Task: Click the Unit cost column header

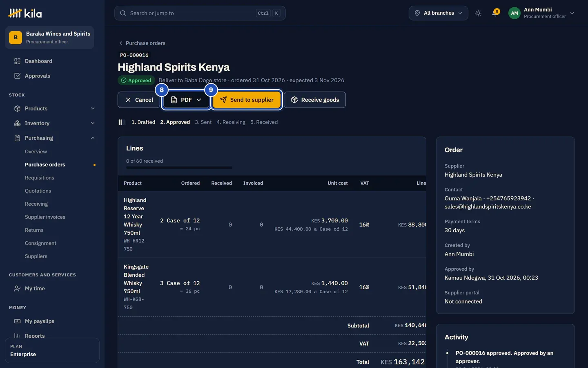Action: click(338, 183)
